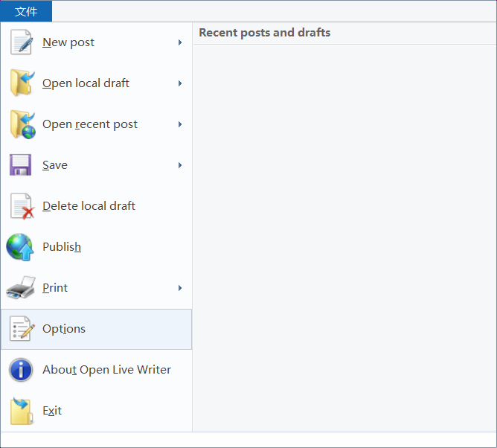Expand the New post submenu arrow

click(180, 42)
